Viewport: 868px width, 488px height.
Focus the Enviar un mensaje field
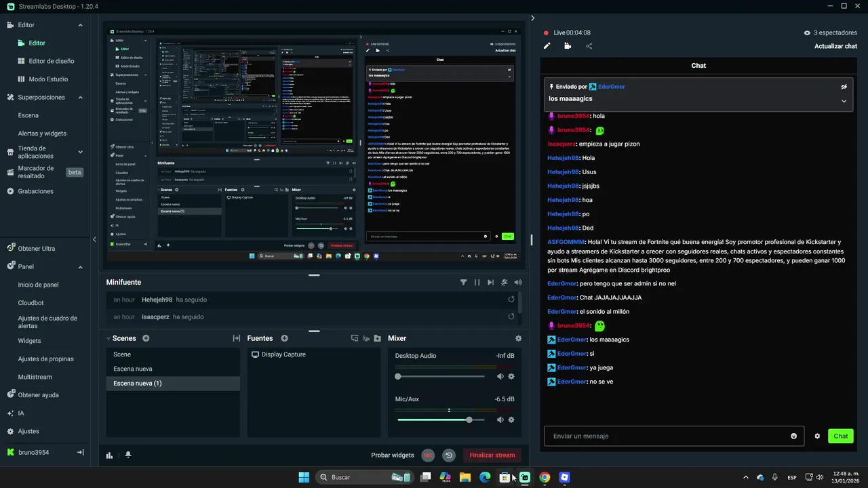674,436
